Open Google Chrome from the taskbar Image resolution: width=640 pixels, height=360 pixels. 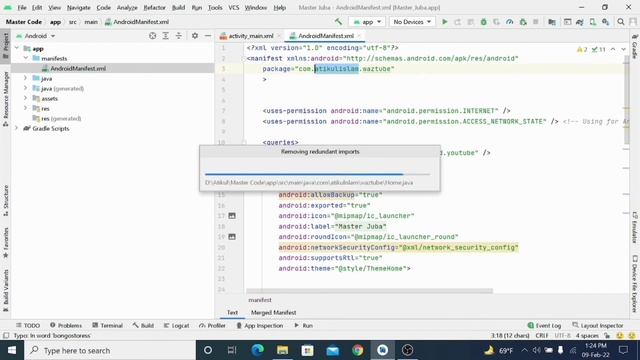coord(358,350)
